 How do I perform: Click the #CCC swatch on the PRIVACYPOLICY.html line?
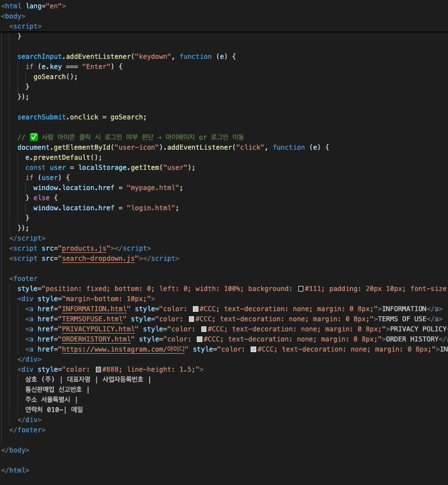click(x=204, y=329)
